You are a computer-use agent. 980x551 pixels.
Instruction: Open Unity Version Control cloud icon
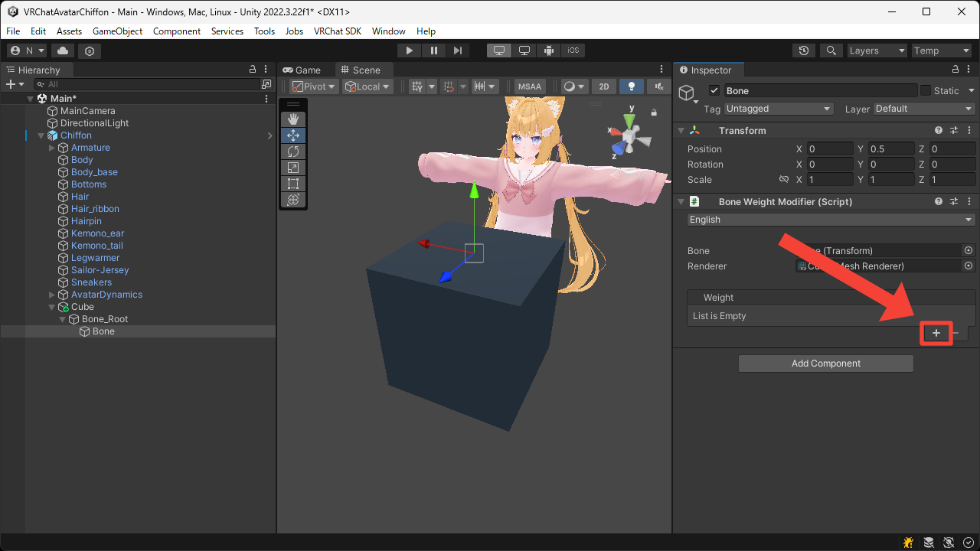coord(63,51)
